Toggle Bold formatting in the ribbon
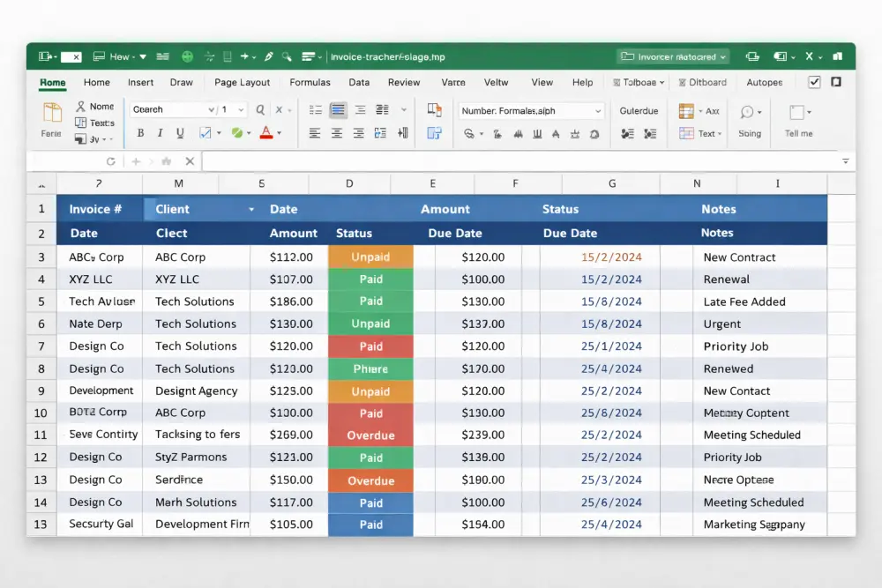This screenshot has width=882, height=588. tap(141, 131)
